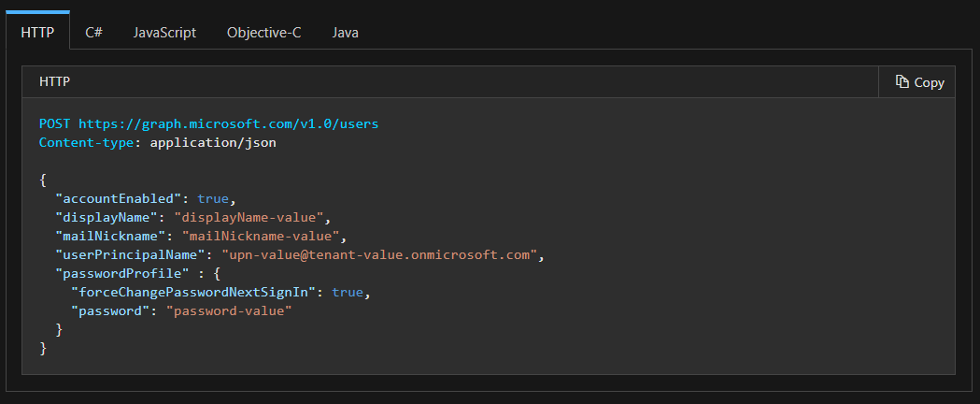Select the "displayName-value" string
Screen dimensions: 980x404
(x=249, y=218)
